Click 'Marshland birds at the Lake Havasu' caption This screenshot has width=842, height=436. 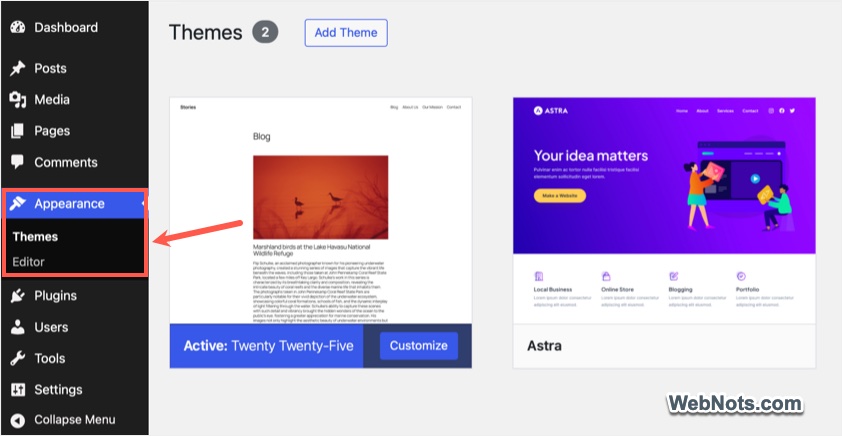(311, 248)
